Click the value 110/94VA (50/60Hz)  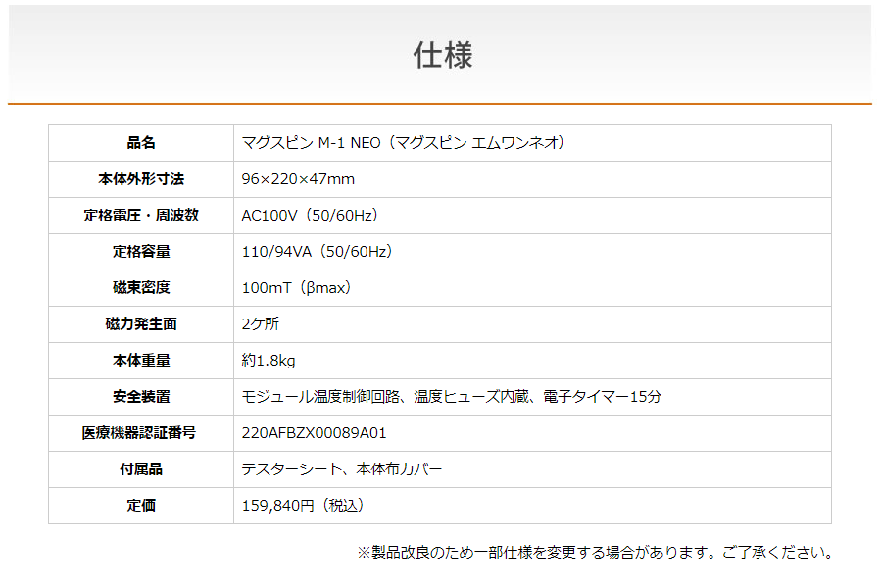[318, 252]
